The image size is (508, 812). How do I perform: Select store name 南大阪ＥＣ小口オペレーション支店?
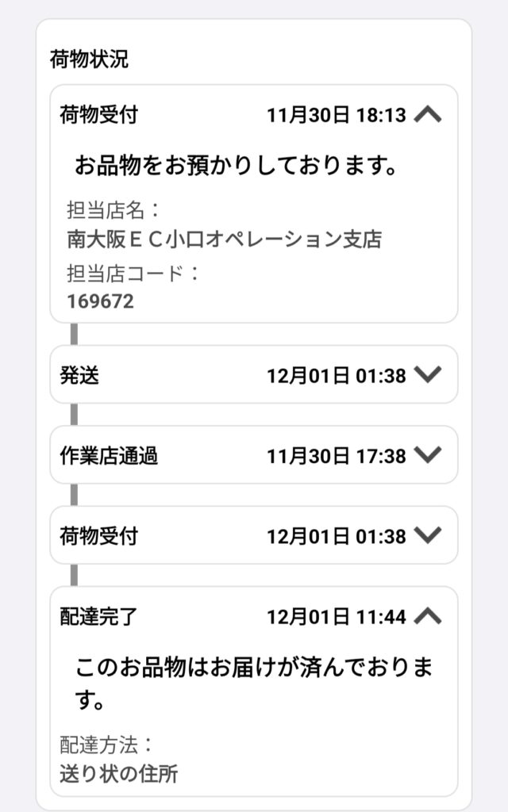224,239
